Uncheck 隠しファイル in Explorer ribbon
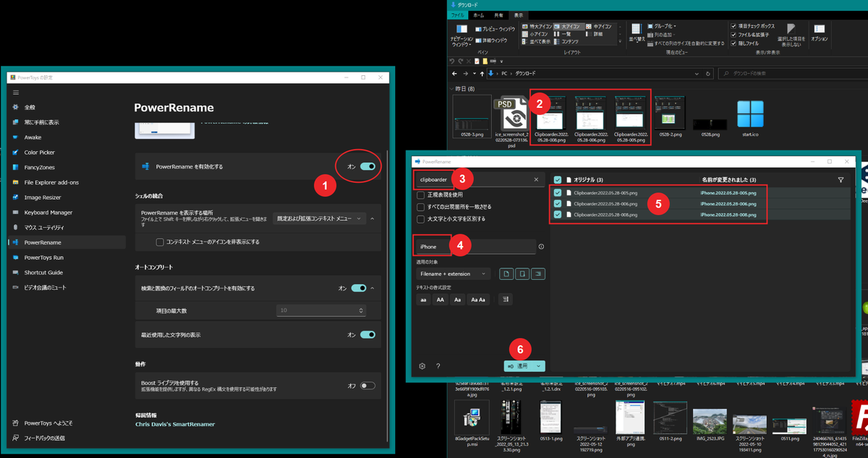This screenshot has width=868, height=458. tap(733, 43)
